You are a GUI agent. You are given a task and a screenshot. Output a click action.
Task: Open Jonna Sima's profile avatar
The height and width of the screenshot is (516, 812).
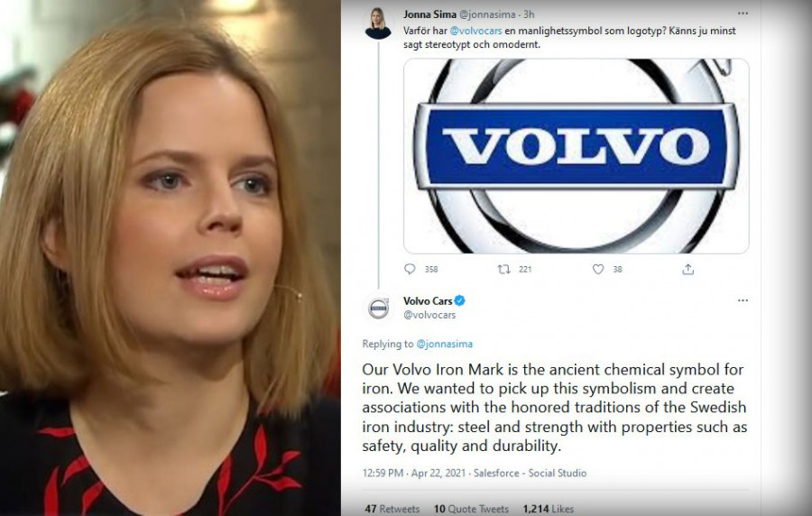coord(378,23)
